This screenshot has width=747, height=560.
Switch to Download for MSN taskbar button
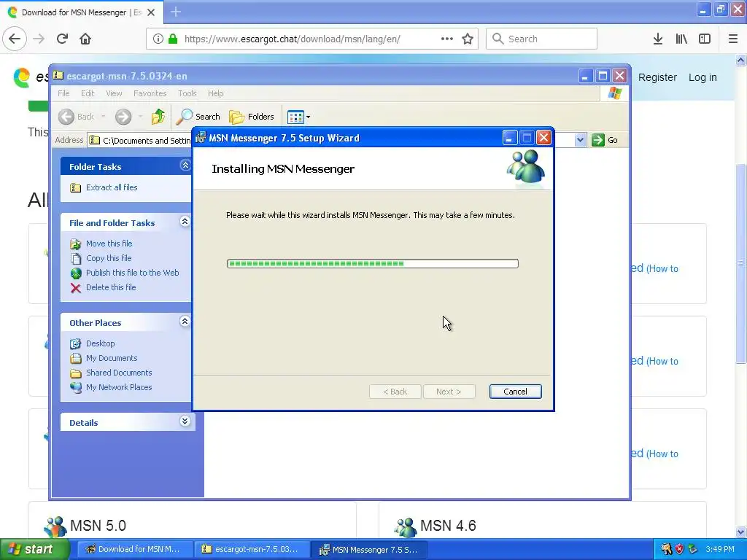[x=134, y=549]
